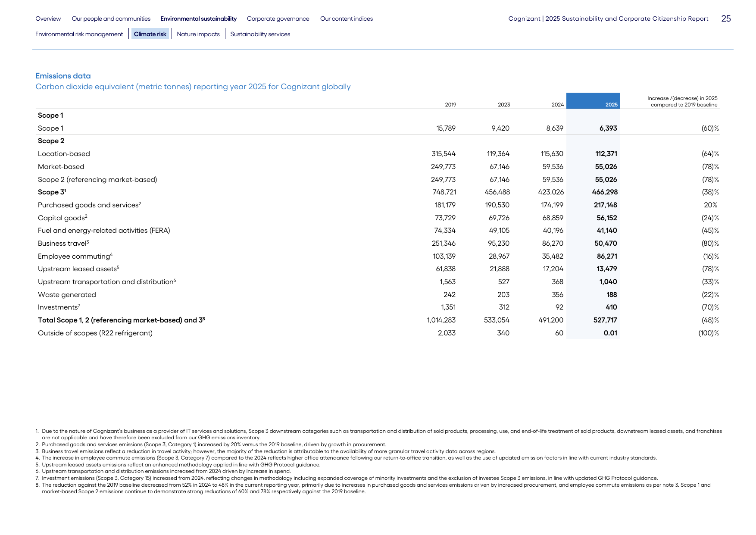Click the 2025 total value 527,717

pyautogui.click(x=605, y=320)
